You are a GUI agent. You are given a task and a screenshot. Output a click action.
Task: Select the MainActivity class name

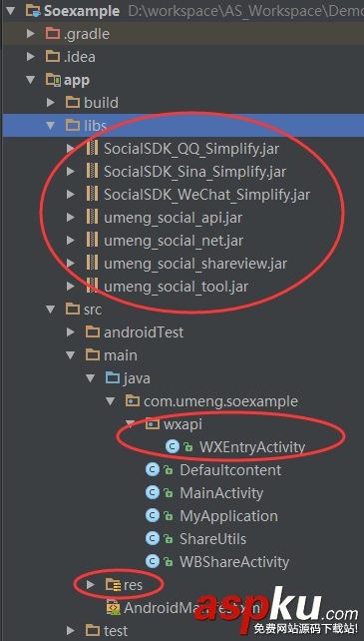click(221, 493)
